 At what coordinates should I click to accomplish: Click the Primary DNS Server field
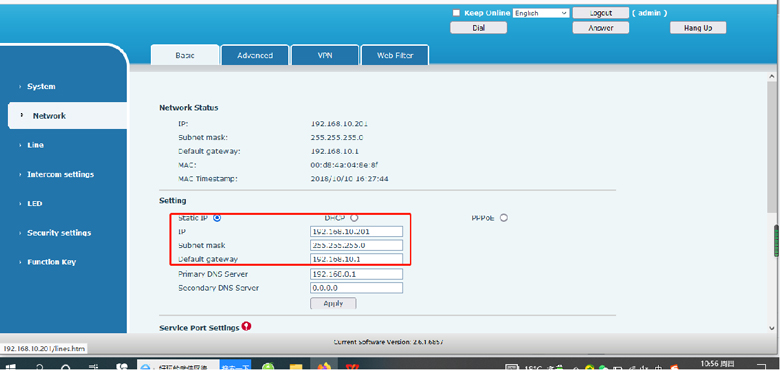[356, 274]
